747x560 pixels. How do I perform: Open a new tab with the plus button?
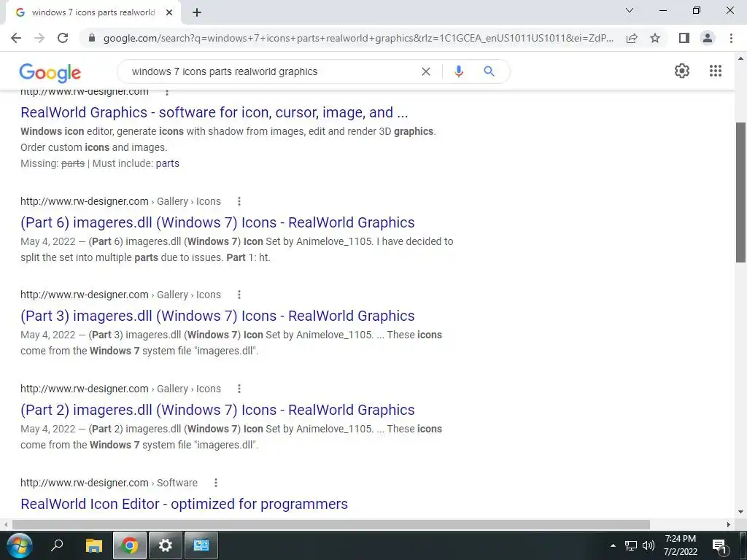197,13
